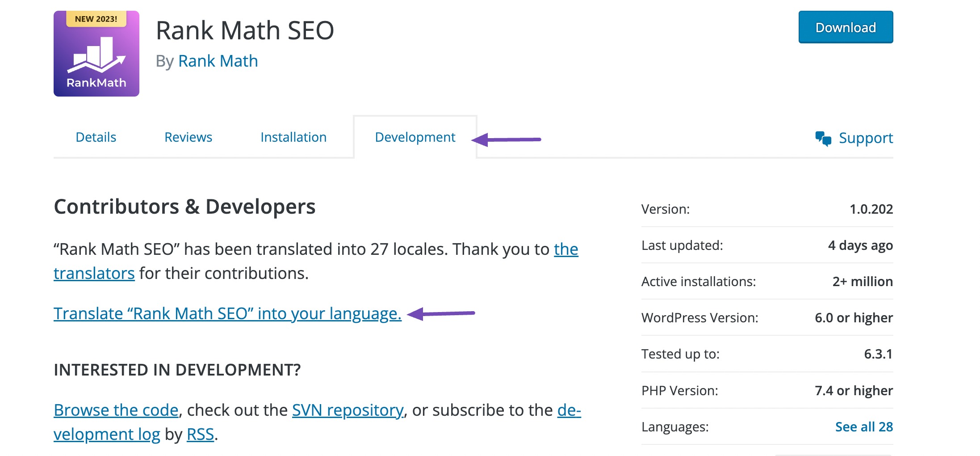980x456 pixels.
Task: Click the 'Version:' label
Action: [x=666, y=209]
